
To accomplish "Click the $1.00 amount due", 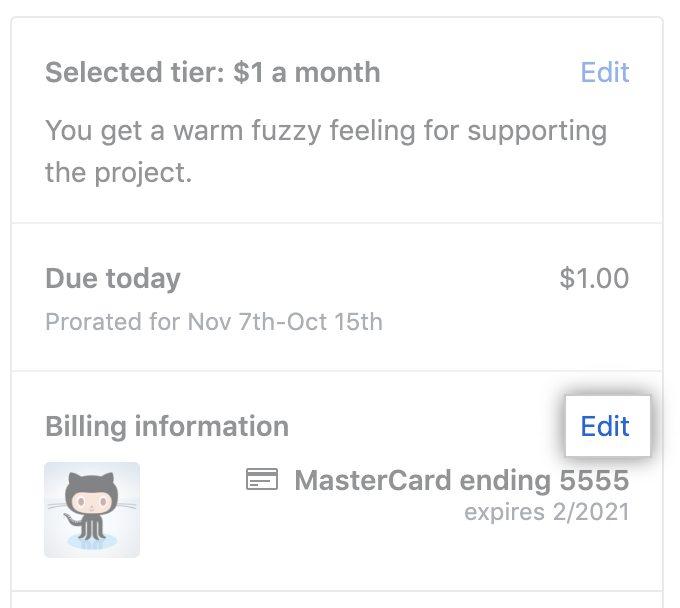I will (x=594, y=278).
